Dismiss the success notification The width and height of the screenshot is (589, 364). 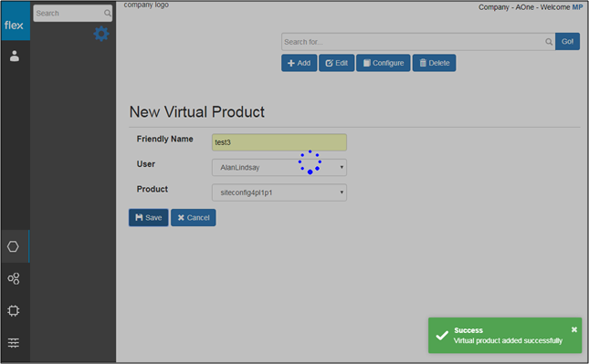click(574, 329)
